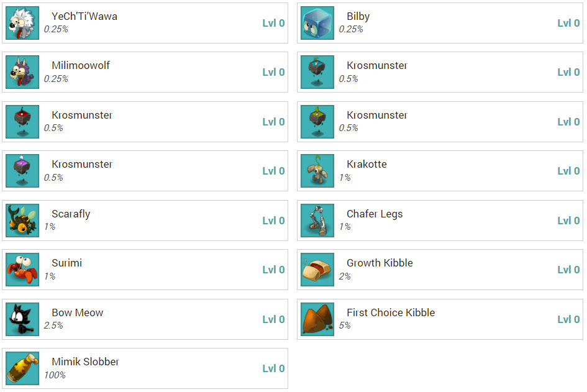
Task: Click the purple-gem Krosmunster icon
Action: [22, 171]
